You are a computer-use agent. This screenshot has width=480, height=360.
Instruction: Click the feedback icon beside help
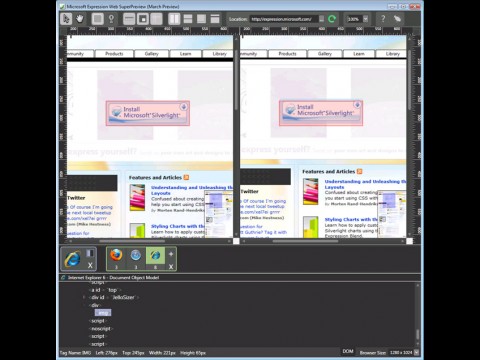[x=397, y=19]
